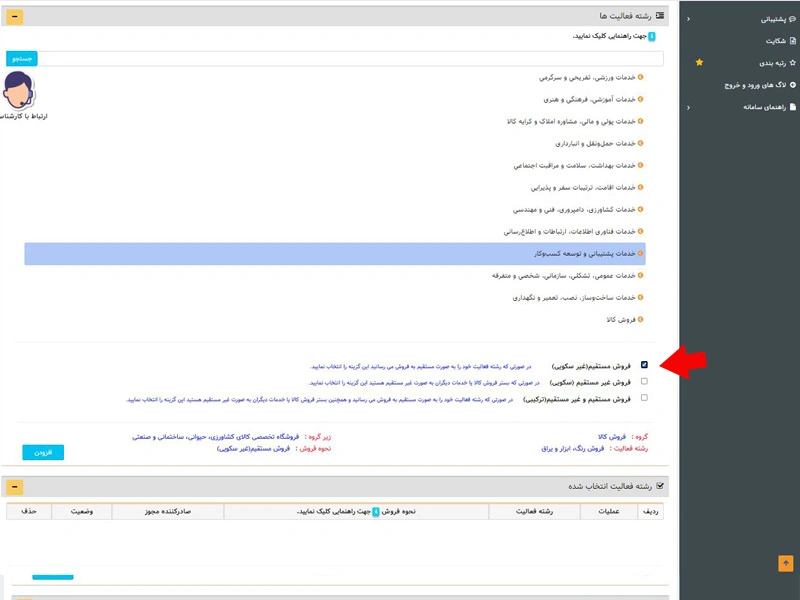
Task: Click the yellow star next to رتبه بندی
Action: (699, 62)
